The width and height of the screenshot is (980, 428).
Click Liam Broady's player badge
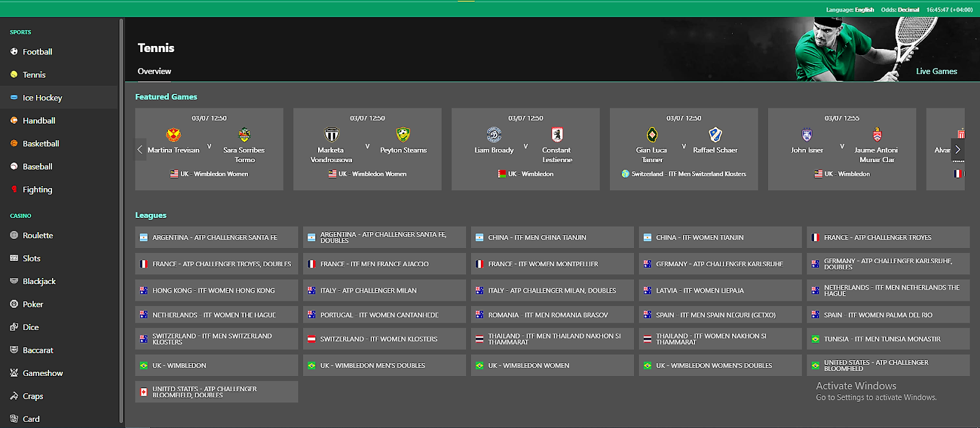494,135
